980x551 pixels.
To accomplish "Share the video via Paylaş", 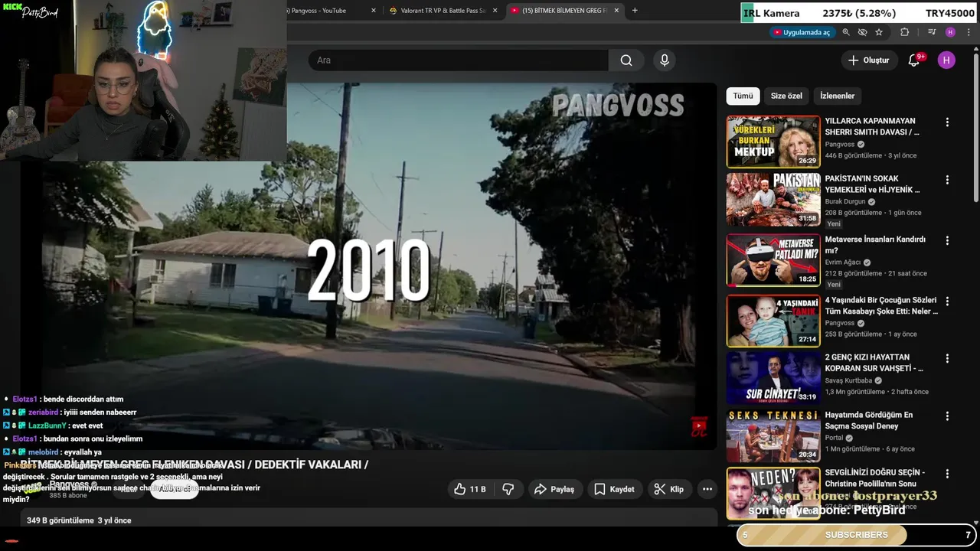I will click(554, 489).
